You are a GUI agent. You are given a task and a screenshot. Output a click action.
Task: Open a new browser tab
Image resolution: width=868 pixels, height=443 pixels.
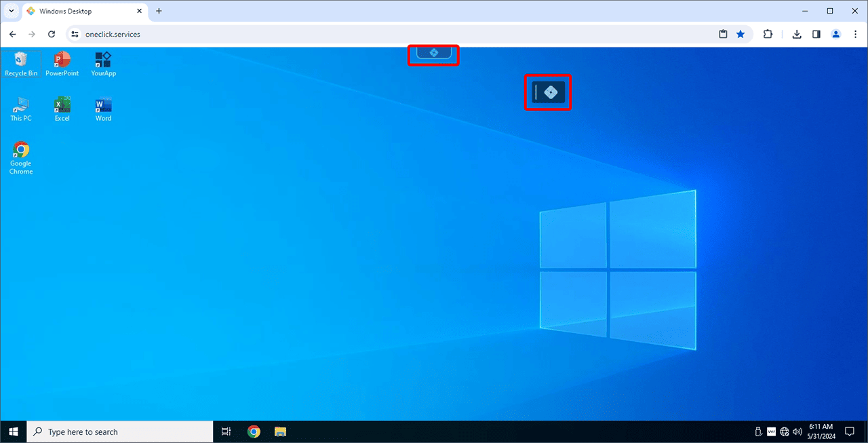(x=159, y=11)
